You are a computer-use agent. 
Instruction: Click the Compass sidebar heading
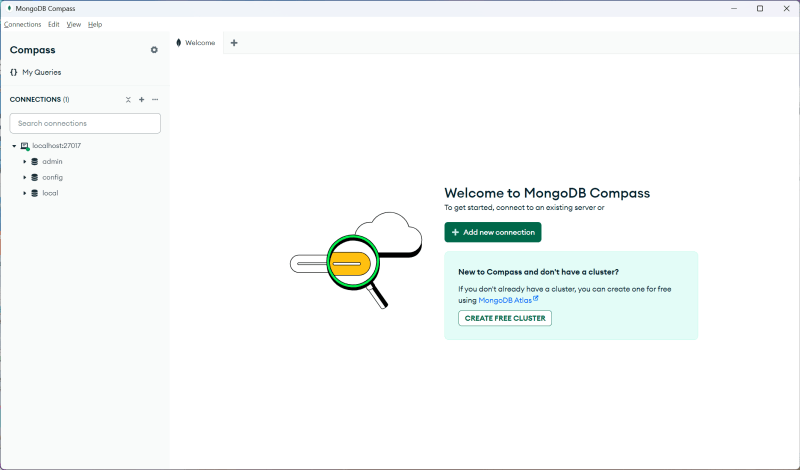pyautogui.click(x=33, y=50)
